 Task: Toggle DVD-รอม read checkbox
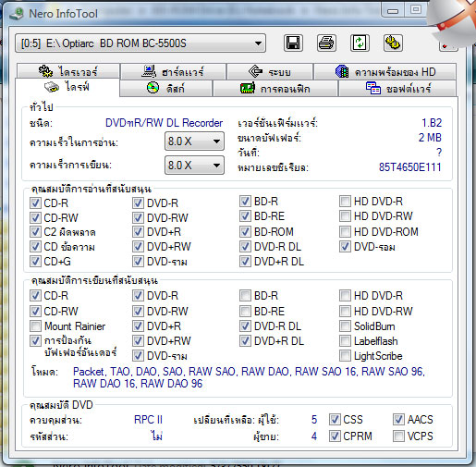tap(345, 246)
